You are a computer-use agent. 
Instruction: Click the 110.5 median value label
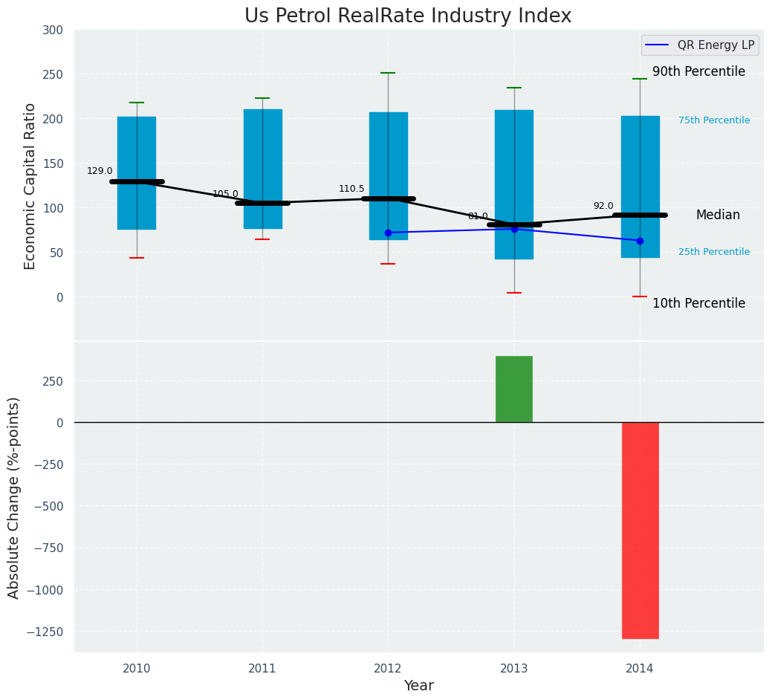point(351,189)
